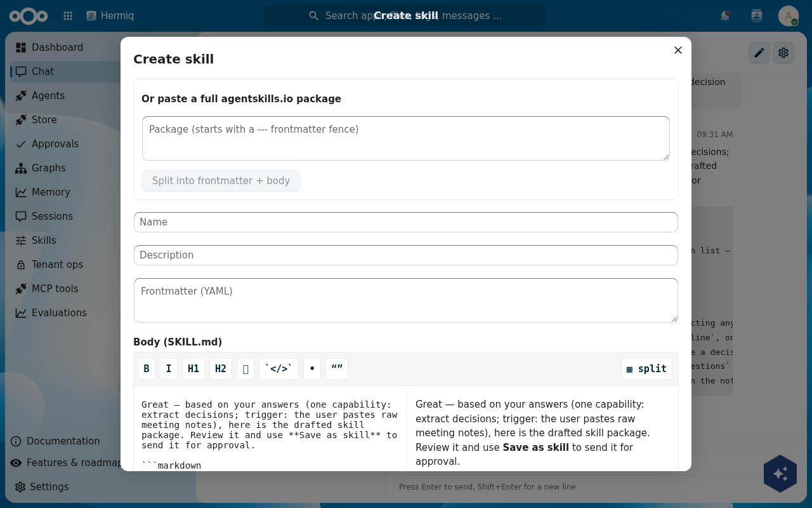Image resolution: width=812 pixels, height=508 pixels.
Task: Insert an H1 heading in the body
Action: click(193, 369)
